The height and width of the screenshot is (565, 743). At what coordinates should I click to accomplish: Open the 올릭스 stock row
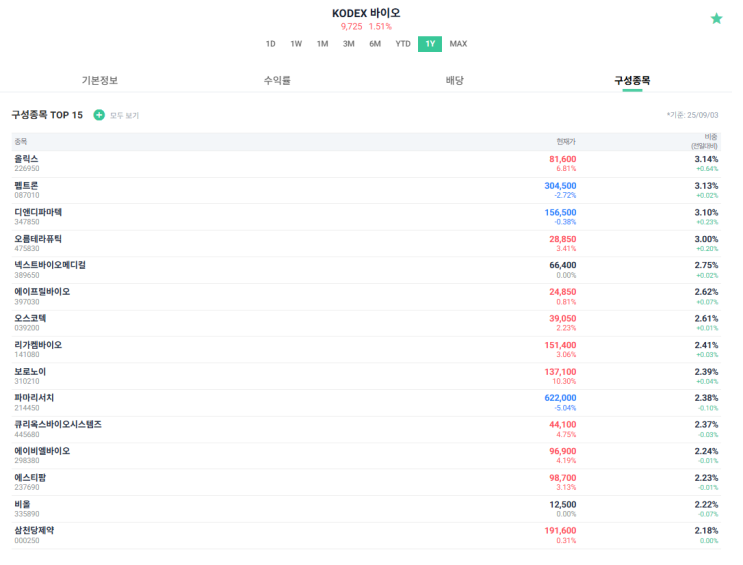pyautogui.click(x=366, y=164)
